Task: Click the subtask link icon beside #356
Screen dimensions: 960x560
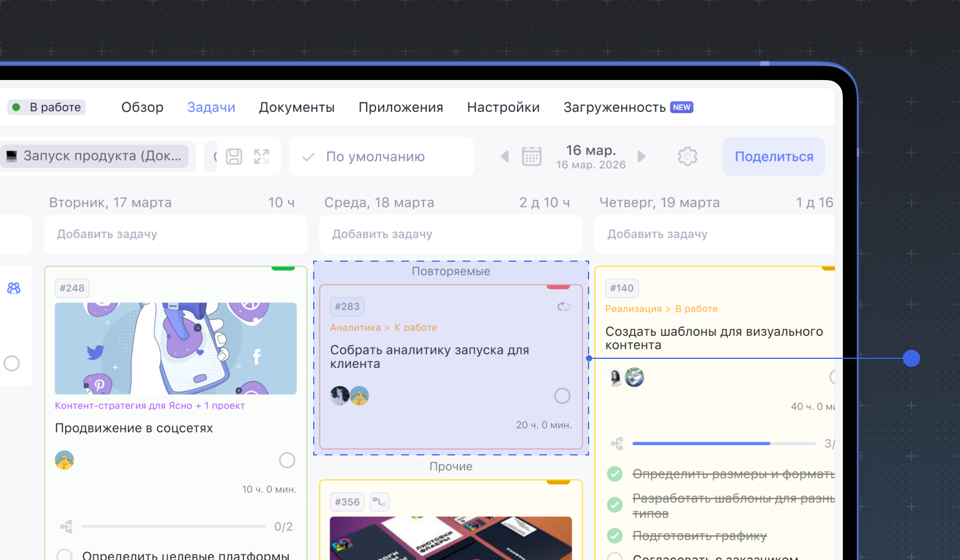Action: click(x=379, y=502)
